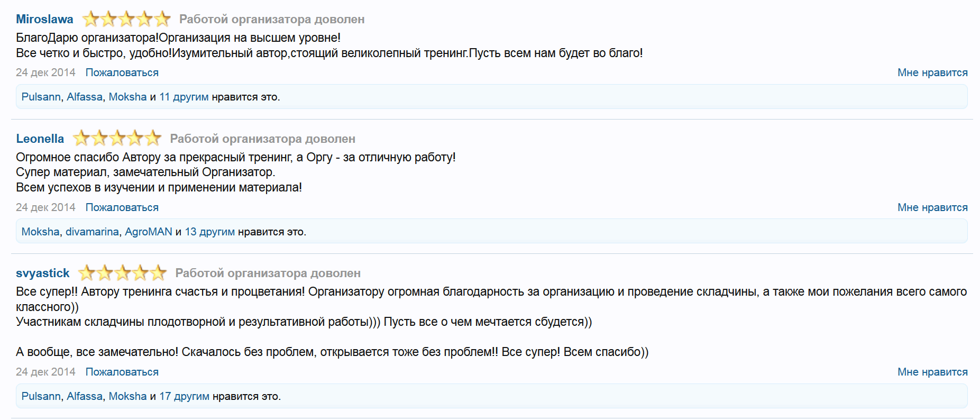Expand '17 другим' likers list

coord(184,396)
